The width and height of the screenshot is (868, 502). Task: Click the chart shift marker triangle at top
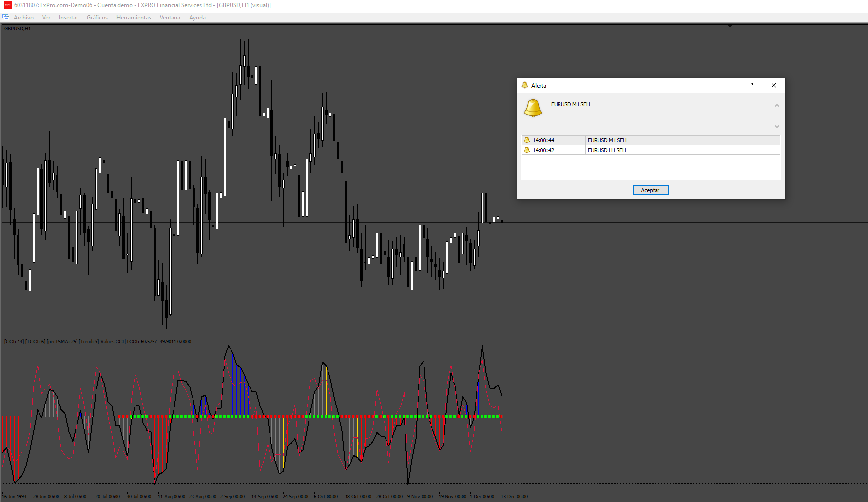coord(730,26)
